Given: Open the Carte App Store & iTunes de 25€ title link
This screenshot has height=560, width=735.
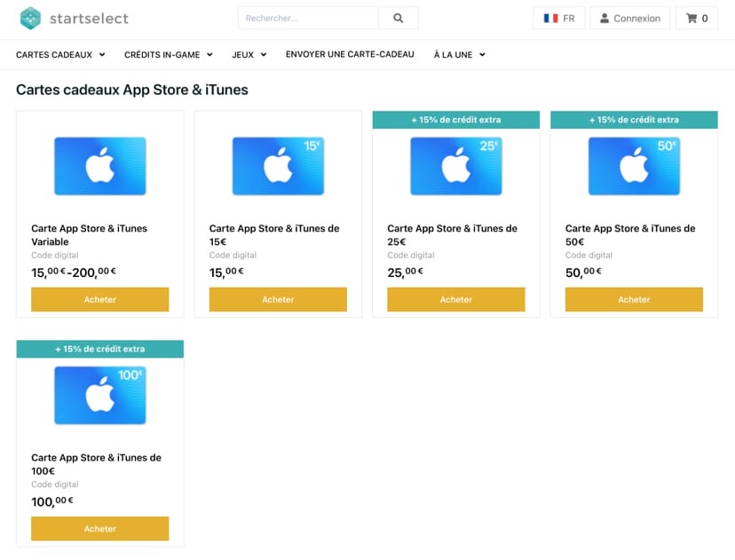Looking at the screenshot, I should click(x=452, y=234).
